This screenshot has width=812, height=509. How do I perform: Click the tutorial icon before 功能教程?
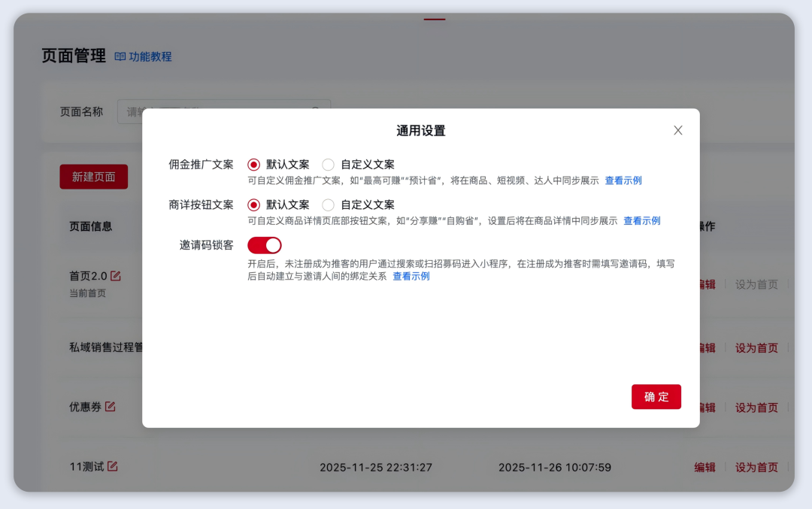[119, 56]
